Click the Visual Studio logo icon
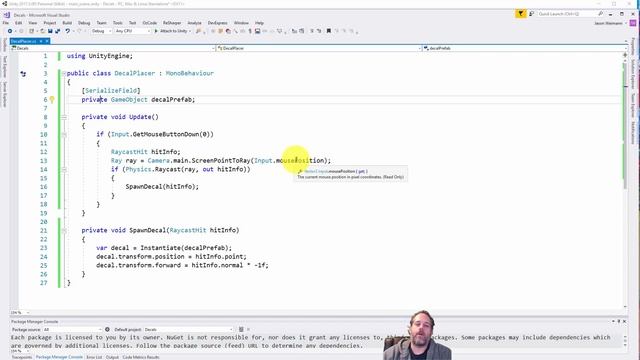This screenshot has width=640, height=360. coord(7,15)
